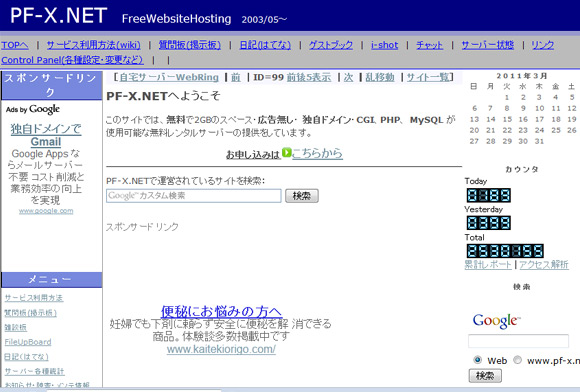Viewport: 580px width, 392px height.
Task: Open チャット navigation link
Action: (x=429, y=45)
